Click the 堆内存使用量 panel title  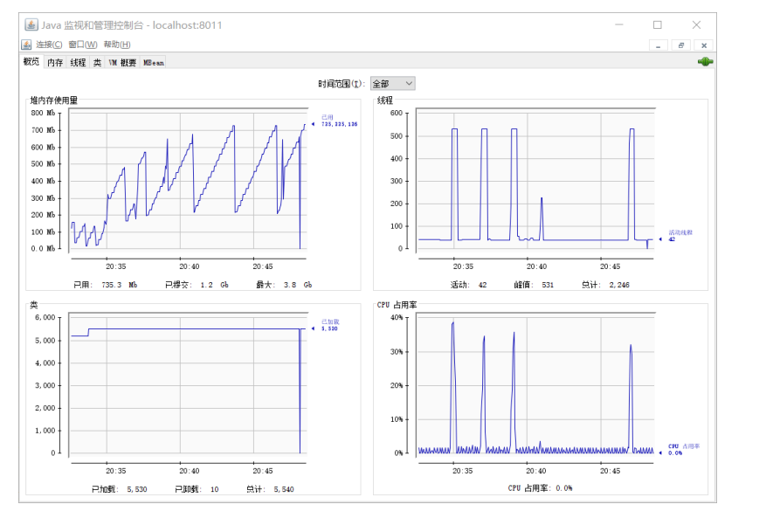(x=54, y=100)
